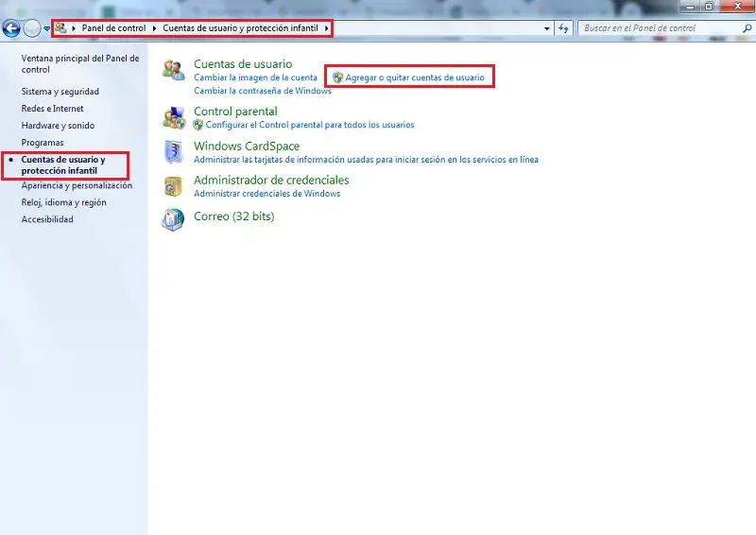
Task: Click the Cuentas de usuario people icon
Action: [173, 71]
